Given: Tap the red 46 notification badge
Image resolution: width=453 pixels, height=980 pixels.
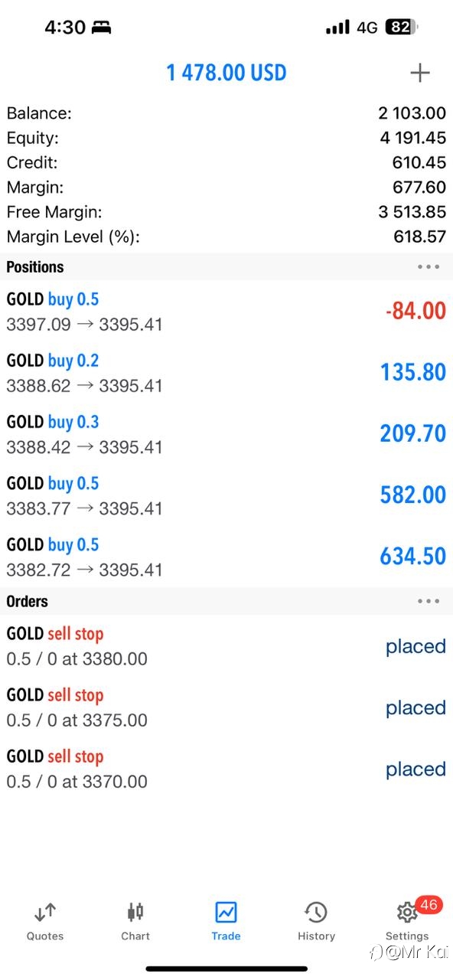Looking at the screenshot, I should pyautogui.click(x=429, y=905).
